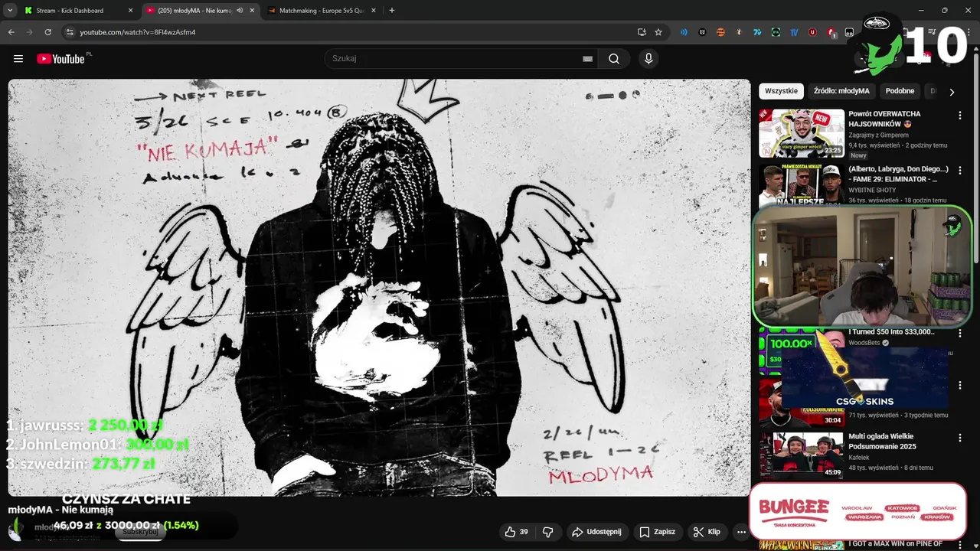Open the orange round extension icon
The height and width of the screenshot is (551, 980).
[x=720, y=32]
